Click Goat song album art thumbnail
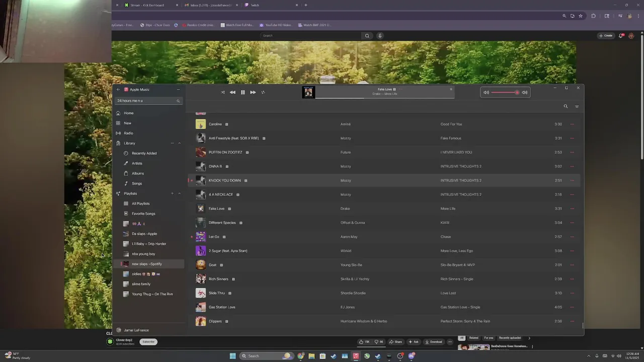Viewport: 644px width, 362px height. (x=201, y=265)
